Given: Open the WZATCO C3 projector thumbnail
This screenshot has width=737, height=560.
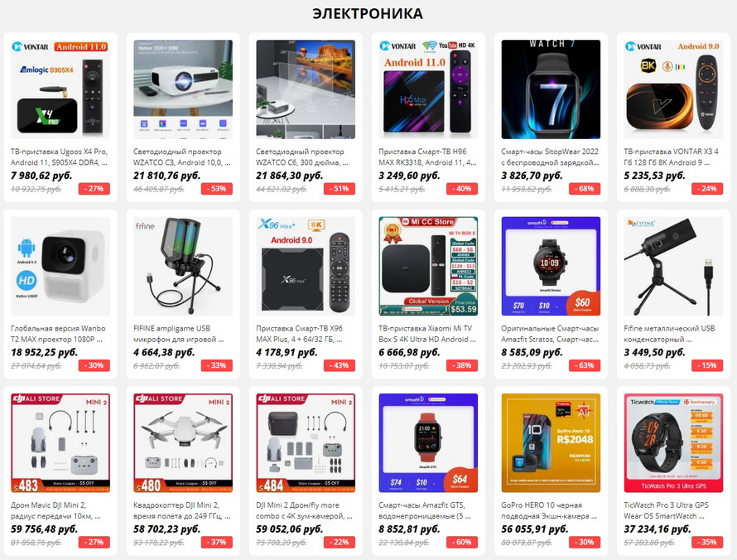Looking at the screenshot, I should pos(183,89).
